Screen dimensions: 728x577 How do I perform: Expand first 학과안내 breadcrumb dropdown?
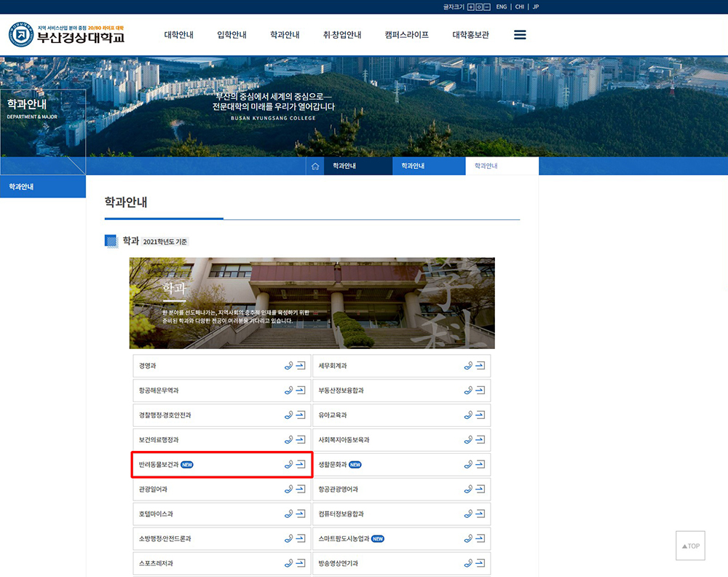[x=358, y=166]
